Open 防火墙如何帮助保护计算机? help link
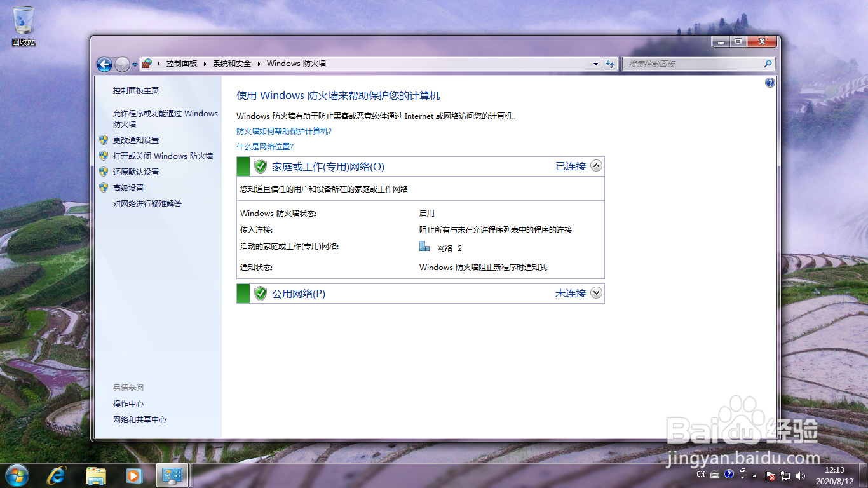868x488 pixels. pyautogui.click(x=284, y=131)
